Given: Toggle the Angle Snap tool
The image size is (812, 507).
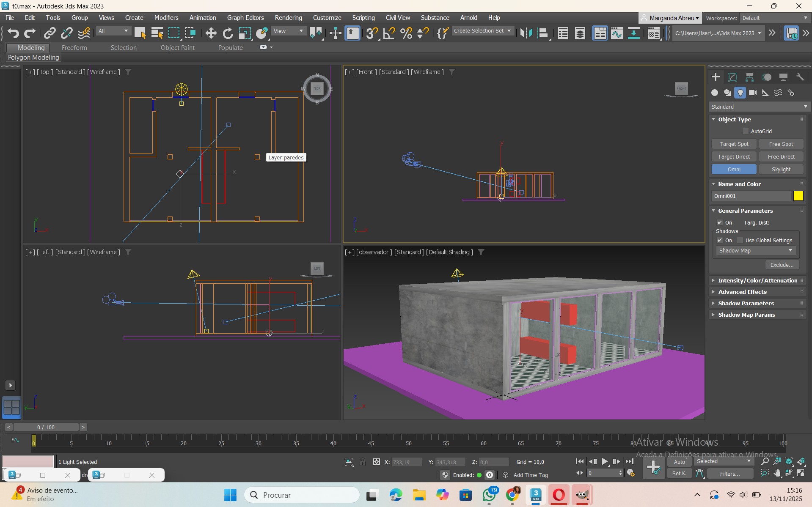Looking at the screenshot, I should 389,33.
